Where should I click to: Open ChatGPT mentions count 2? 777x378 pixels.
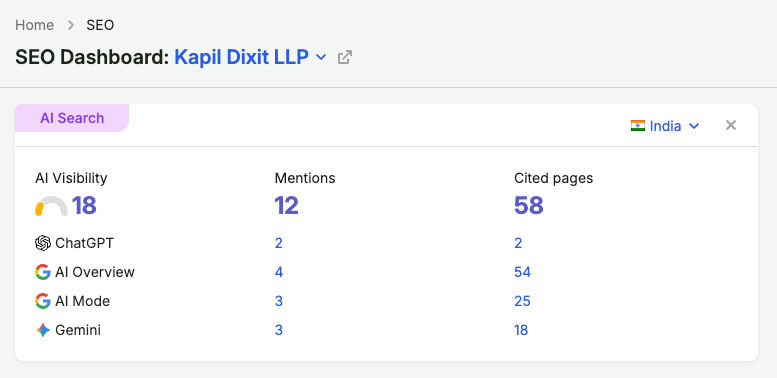(278, 243)
